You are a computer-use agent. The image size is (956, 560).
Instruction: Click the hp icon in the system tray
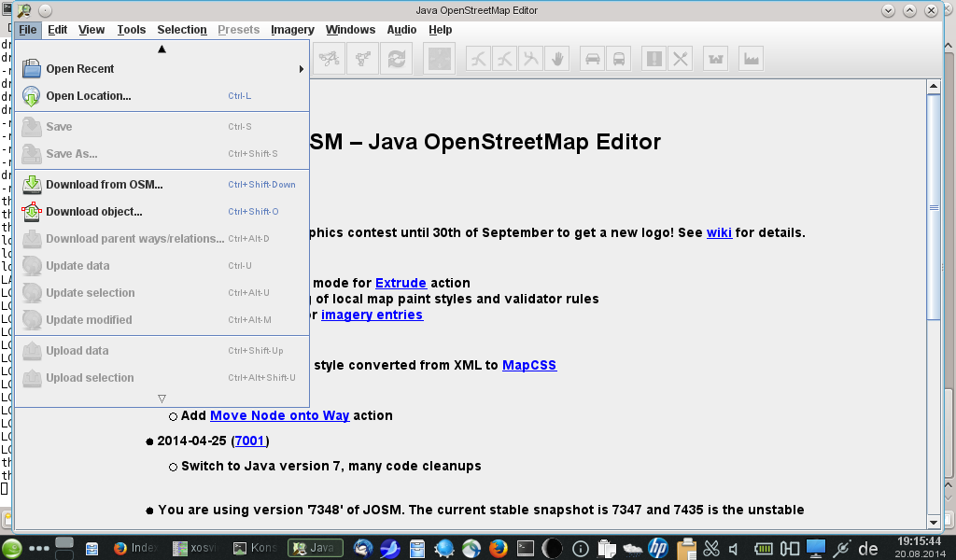[x=658, y=549]
